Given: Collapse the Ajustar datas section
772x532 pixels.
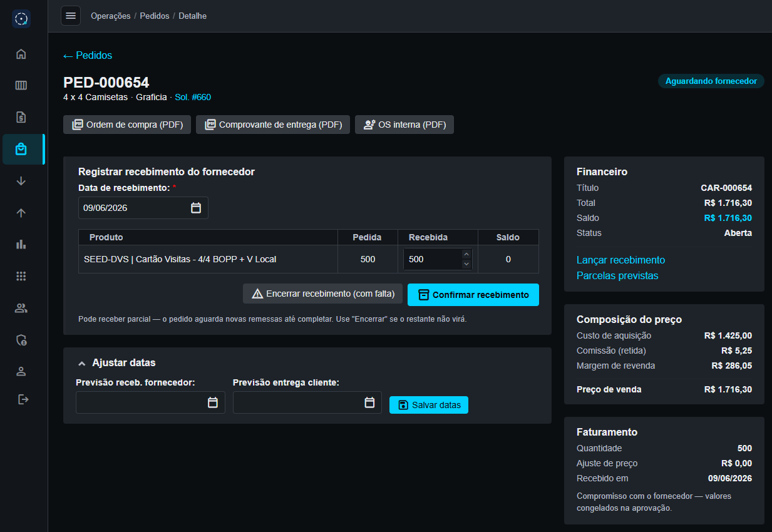Looking at the screenshot, I should 81,363.
